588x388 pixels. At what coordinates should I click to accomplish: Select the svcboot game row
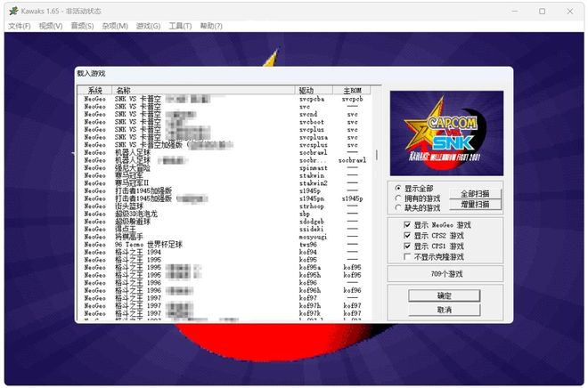pos(224,122)
